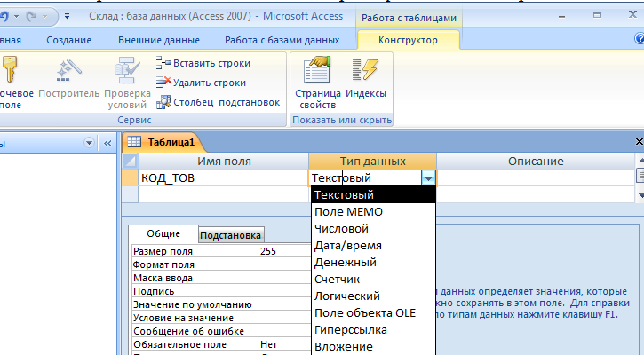Screen dimensions: 644x355
Task: Choose Текстовый from the data type list
Action: point(373,194)
